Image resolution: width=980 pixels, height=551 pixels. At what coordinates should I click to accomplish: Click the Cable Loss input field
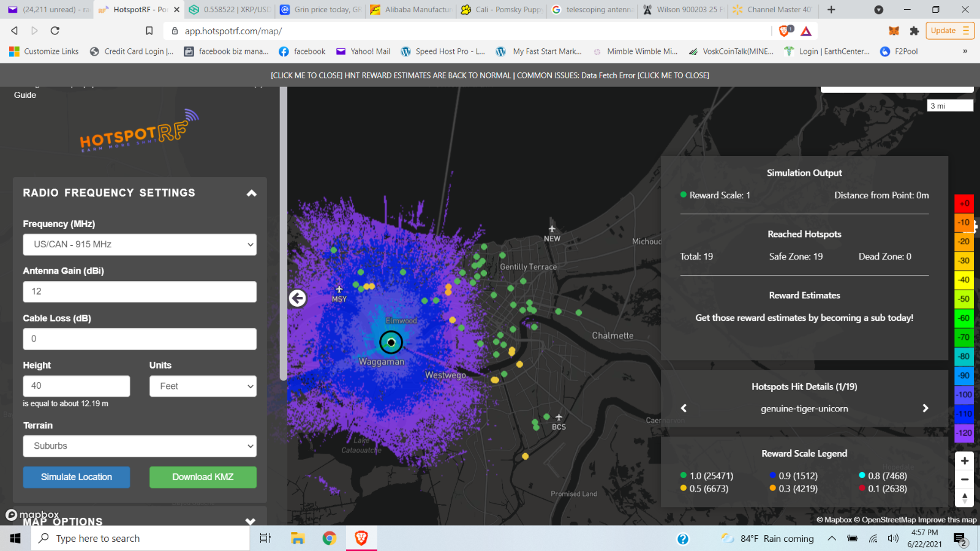[140, 339]
